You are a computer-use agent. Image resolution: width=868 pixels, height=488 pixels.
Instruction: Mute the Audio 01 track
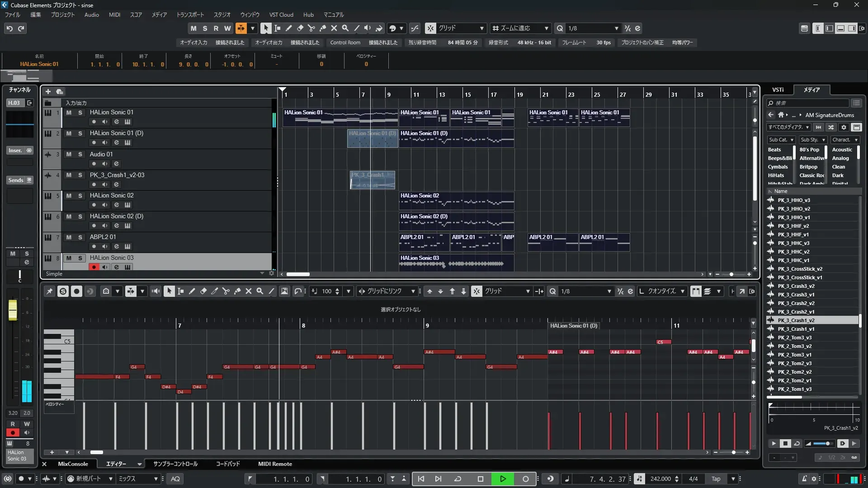tap(69, 154)
